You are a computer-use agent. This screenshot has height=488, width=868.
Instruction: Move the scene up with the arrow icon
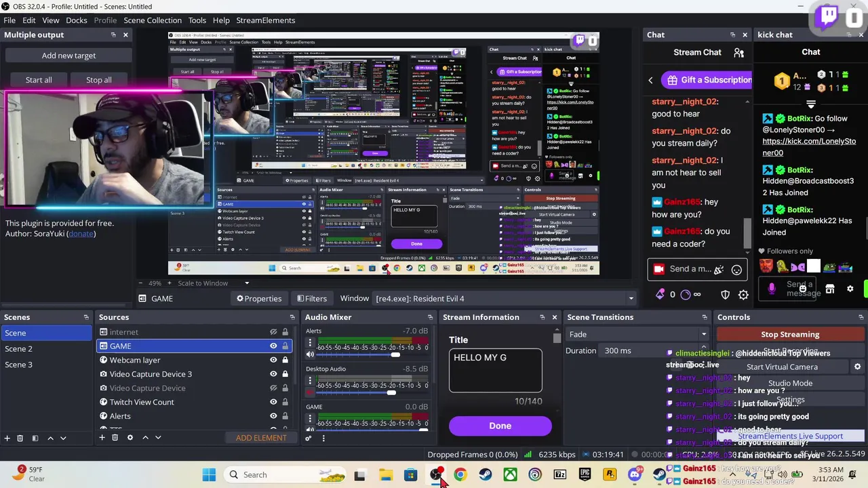point(50,438)
